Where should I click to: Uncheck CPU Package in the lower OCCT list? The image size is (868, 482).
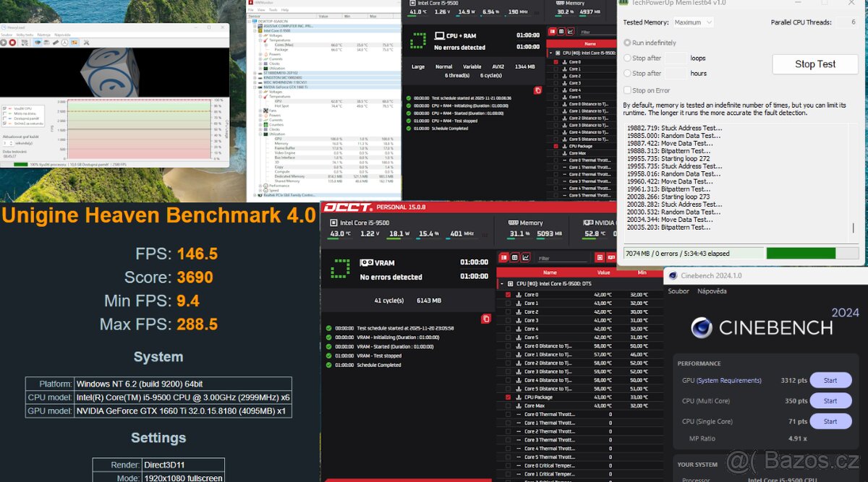pos(509,397)
